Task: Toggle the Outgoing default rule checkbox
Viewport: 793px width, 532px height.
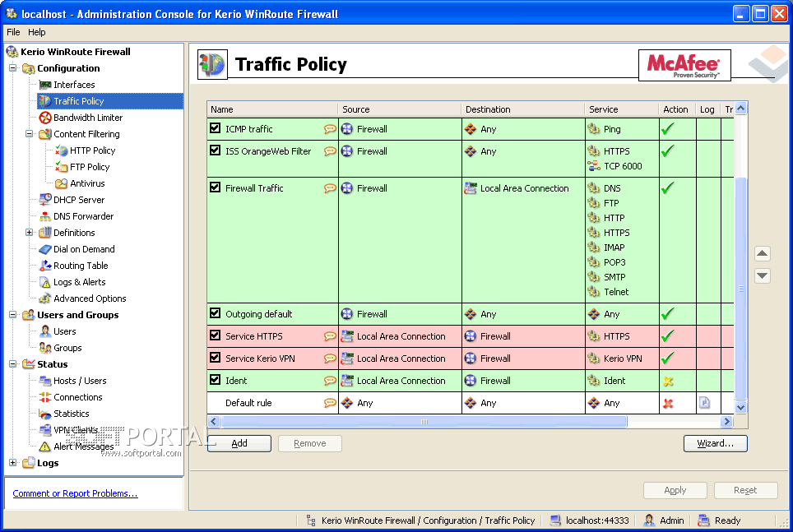Action: click(215, 313)
